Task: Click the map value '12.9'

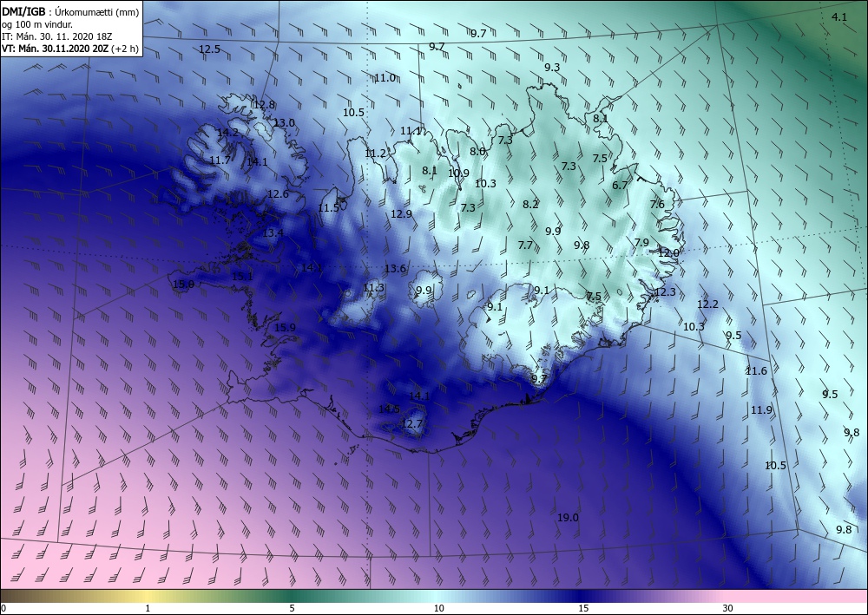Action: coord(401,214)
